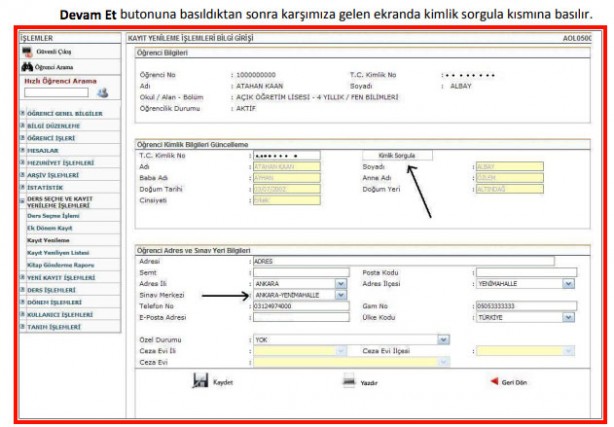The width and height of the screenshot is (614, 427).
Task: Click the Güvenli Çıkış monitor icon
Action: tap(27, 52)
